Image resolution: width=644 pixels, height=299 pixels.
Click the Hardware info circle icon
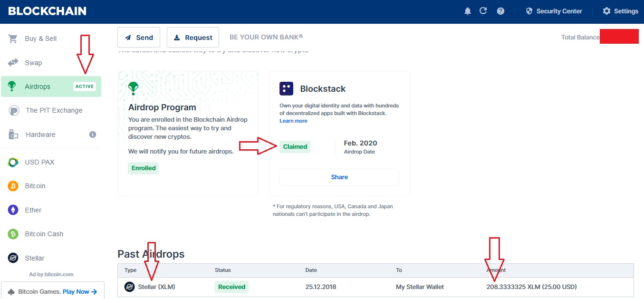coord(93,135)
